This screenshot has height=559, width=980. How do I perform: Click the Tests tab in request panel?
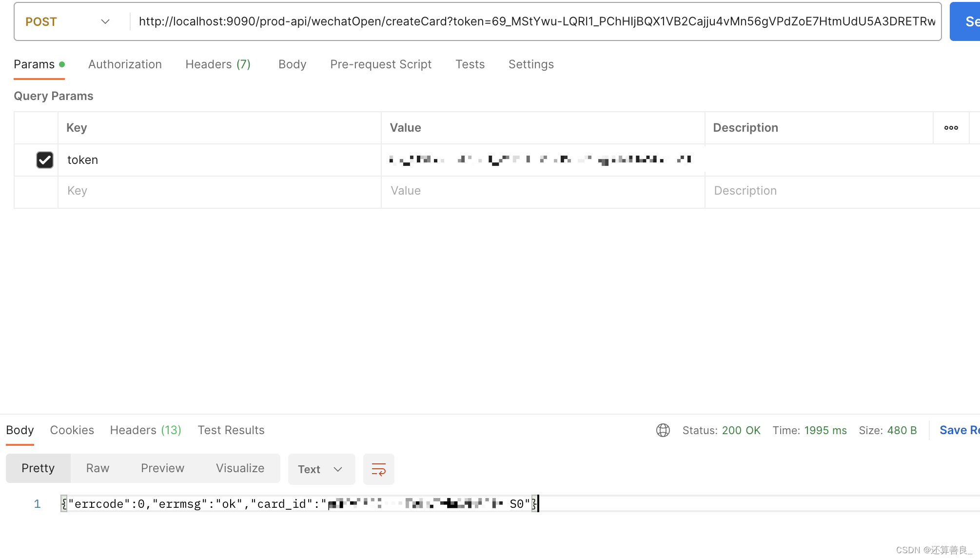[470, 64]
